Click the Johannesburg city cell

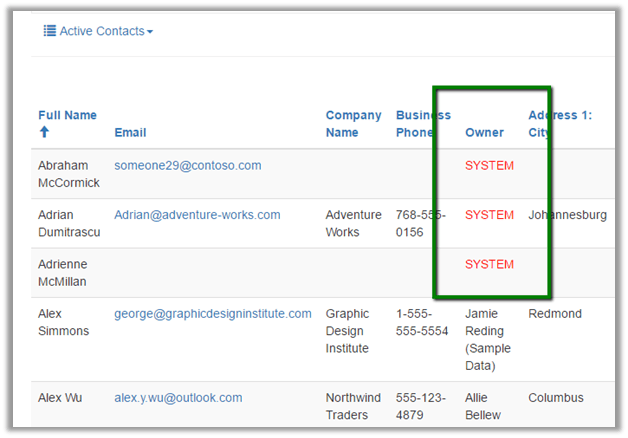pos(567,215)
